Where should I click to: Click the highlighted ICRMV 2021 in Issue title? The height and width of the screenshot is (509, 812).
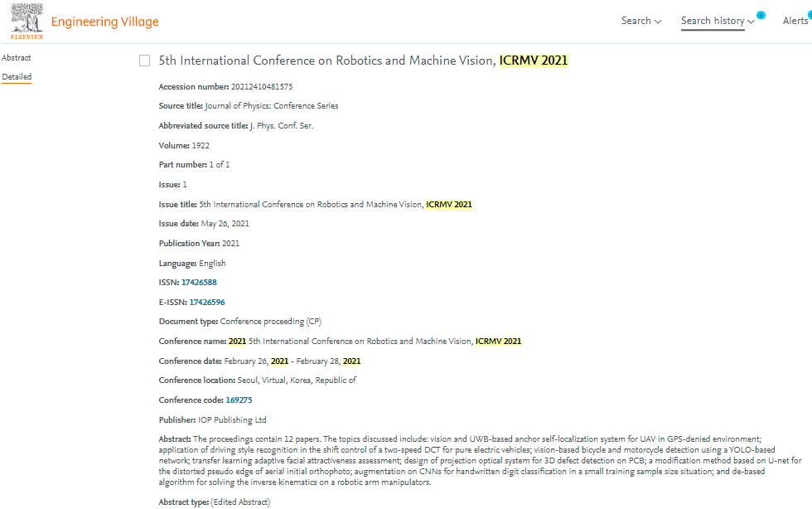[449, 204]
